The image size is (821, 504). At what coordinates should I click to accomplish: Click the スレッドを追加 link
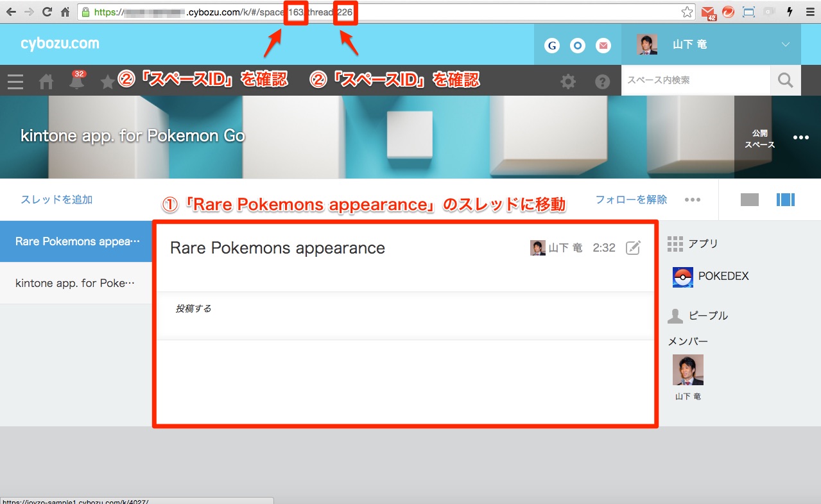click(x=56, y=200)
